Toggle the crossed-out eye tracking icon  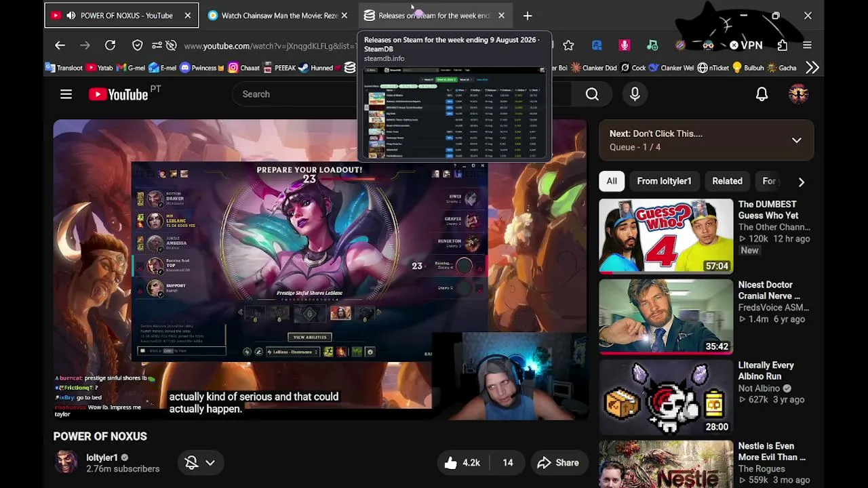click(172, 45)
